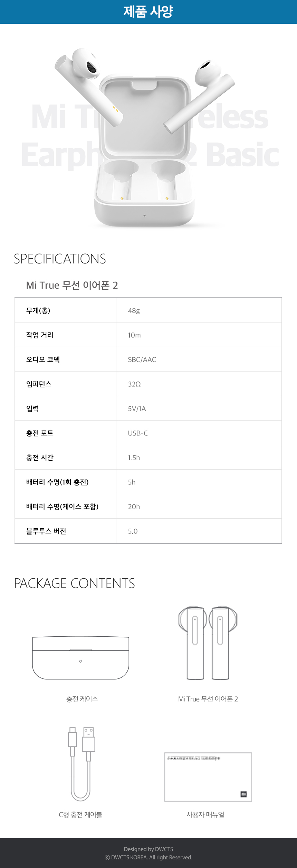The height and width of the screenshot is (868, 297).
Task: Click the 사용자 매뉴얼 caption
Action: coord(205,814)
